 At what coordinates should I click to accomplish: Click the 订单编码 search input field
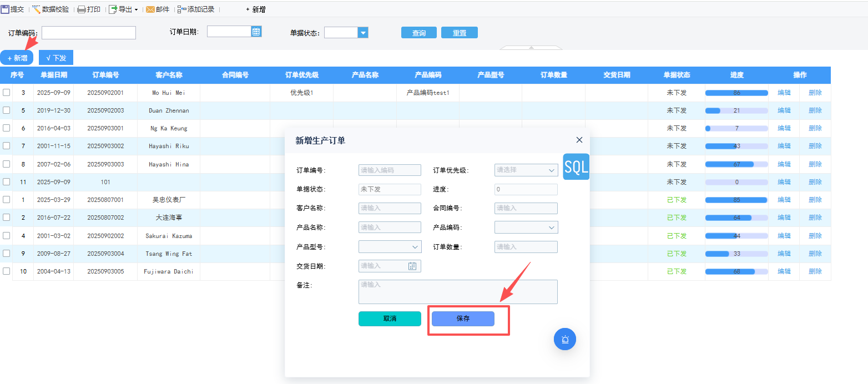(89, 33)
